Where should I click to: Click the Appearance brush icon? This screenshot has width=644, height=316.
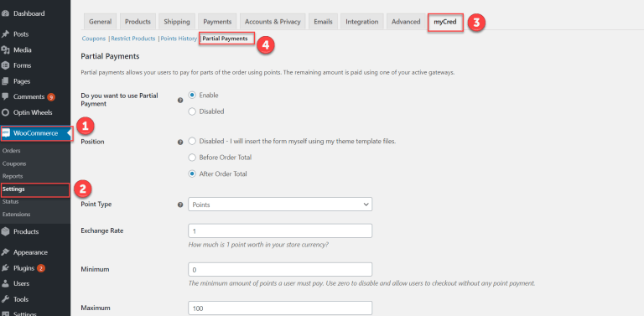click(6, 252)
